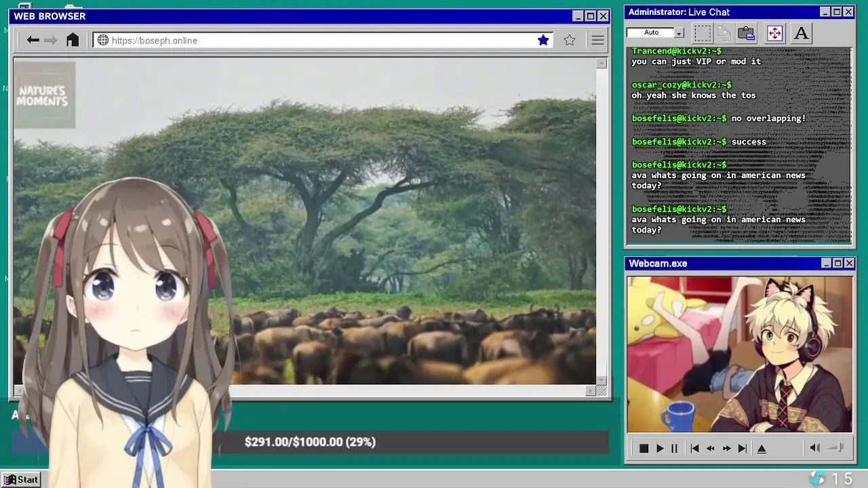Pause the Webcam.exe player

click(x=675, y=449)
